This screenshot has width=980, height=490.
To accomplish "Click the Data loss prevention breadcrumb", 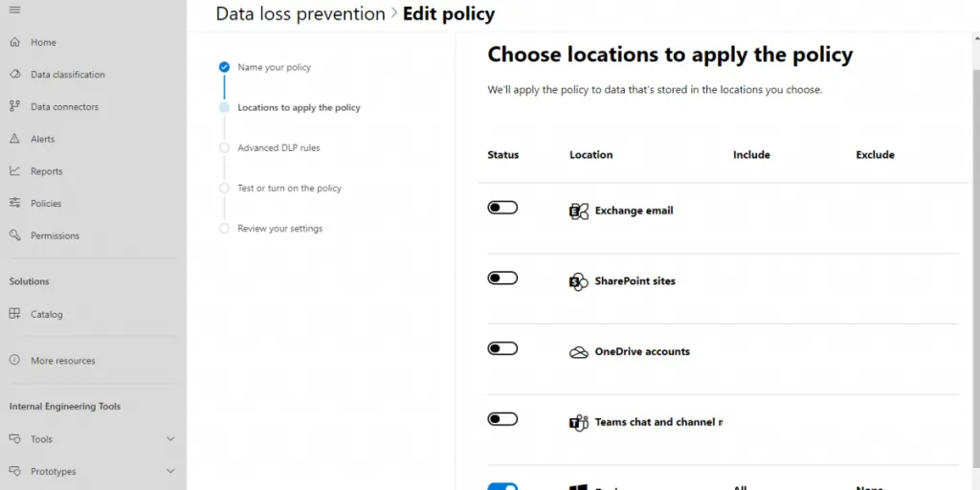I will click(300, 14).
